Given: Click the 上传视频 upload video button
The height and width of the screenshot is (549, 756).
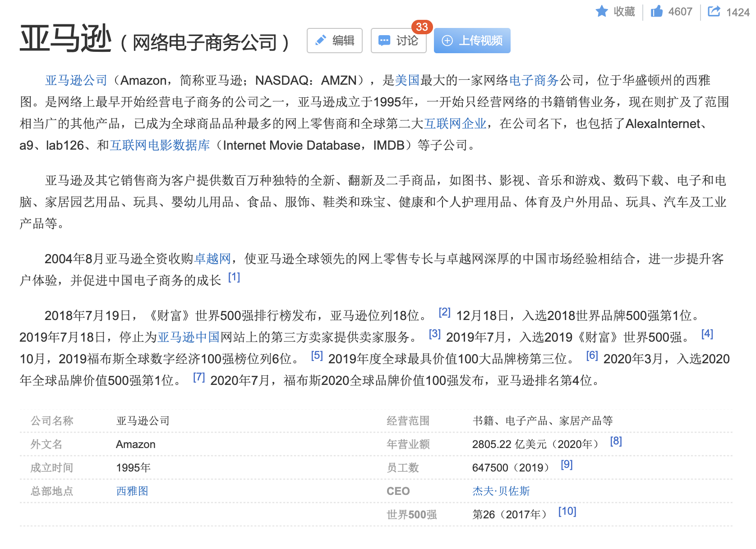Looking at the screenshot, I should tap(472, 40).
